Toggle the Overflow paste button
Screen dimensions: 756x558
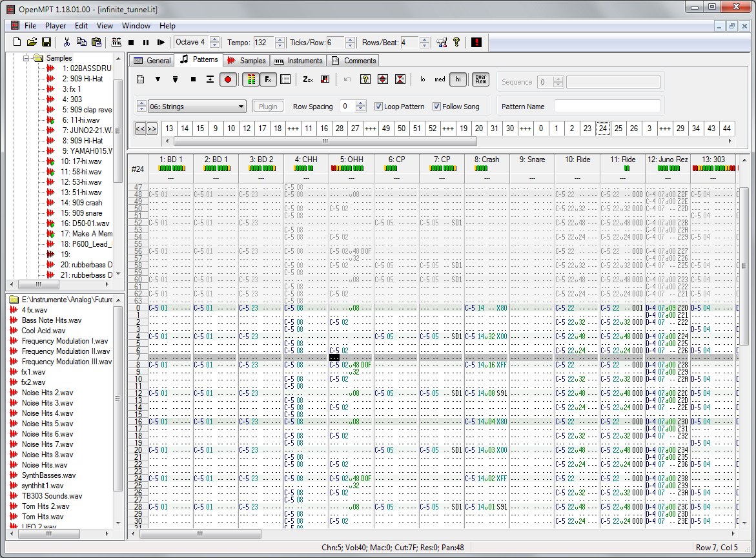(480, 79)
